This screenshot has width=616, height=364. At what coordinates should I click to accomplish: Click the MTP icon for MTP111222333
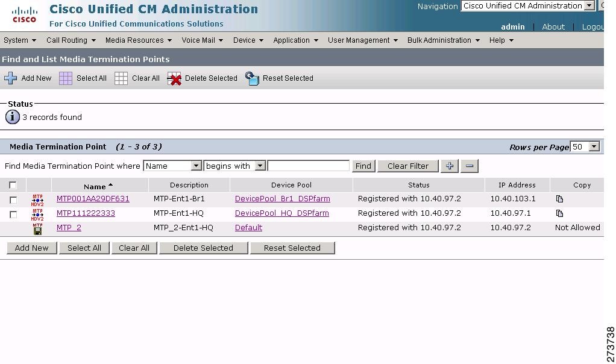[37, 215]
